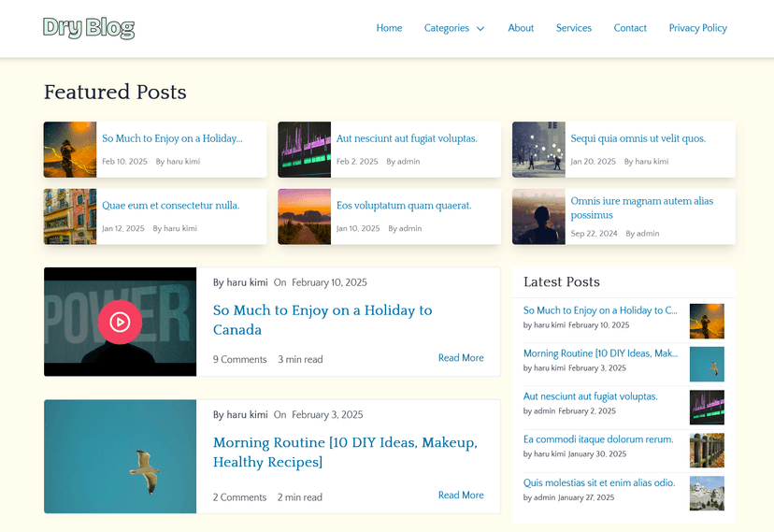This screenshot has width=774, height=532.
Task: Open latest post Quis molestias sit et enim alias odio
Action: (x=599, y=482)
